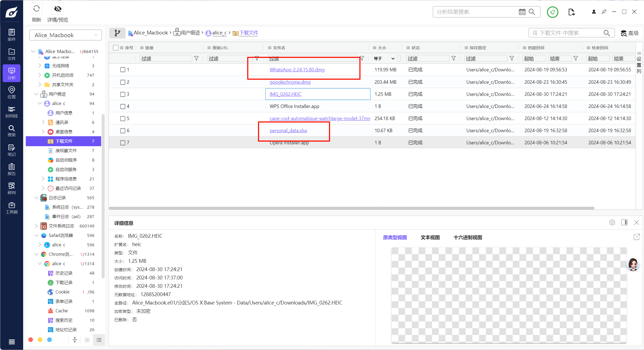The height and width of the screenshot is (350, 644).
Task: Expand the 文件系统日志 tree node
Action: tap(36, 226)
